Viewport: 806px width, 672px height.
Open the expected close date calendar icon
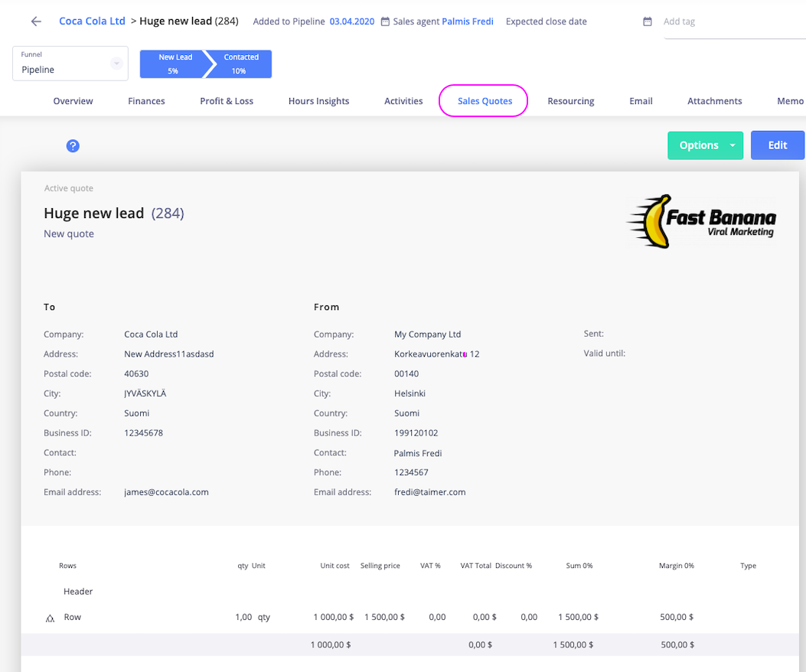point(648,21)
